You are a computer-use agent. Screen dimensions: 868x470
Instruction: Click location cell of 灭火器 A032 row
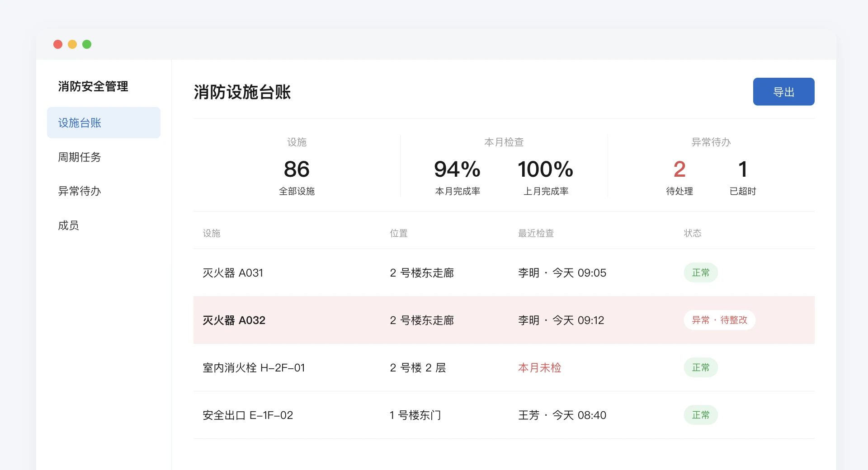pyautogui.click(x=422, y=320)
